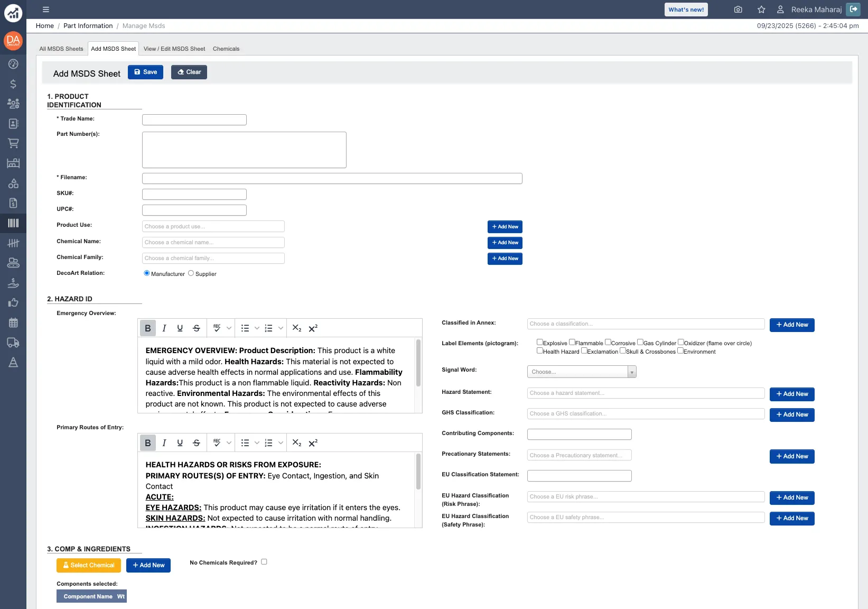
Task: Click the Contributing Components input field
Action: (580, 435)
